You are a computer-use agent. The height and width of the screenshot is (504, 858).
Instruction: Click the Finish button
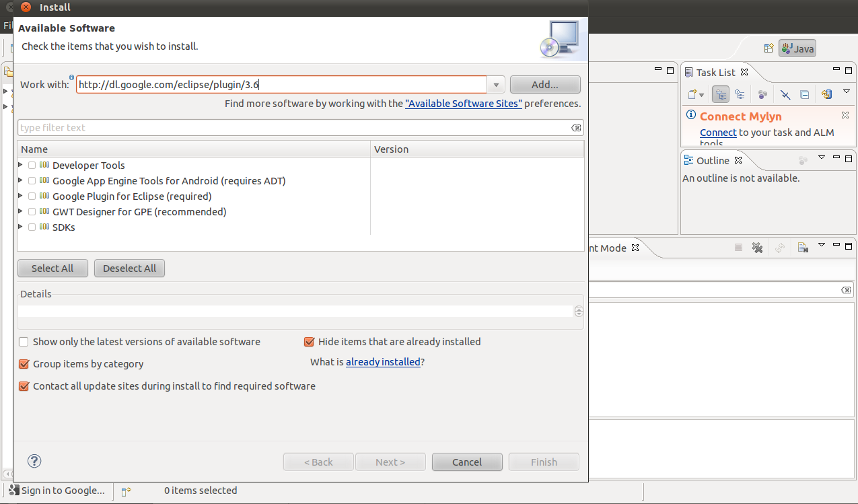point(544,462)
